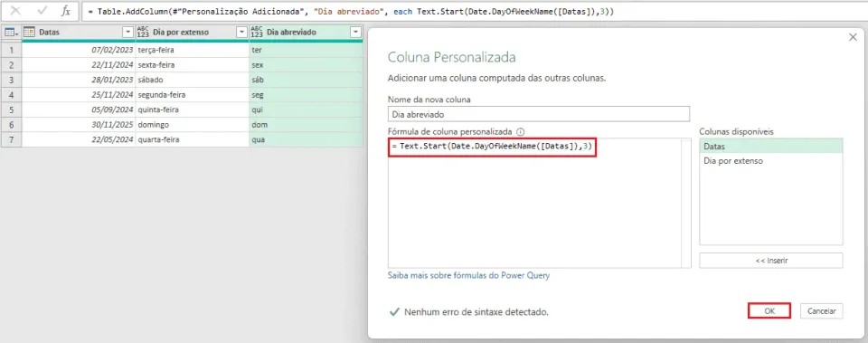Click the confirm checkmark icon in formula bar

coord(42,11)
